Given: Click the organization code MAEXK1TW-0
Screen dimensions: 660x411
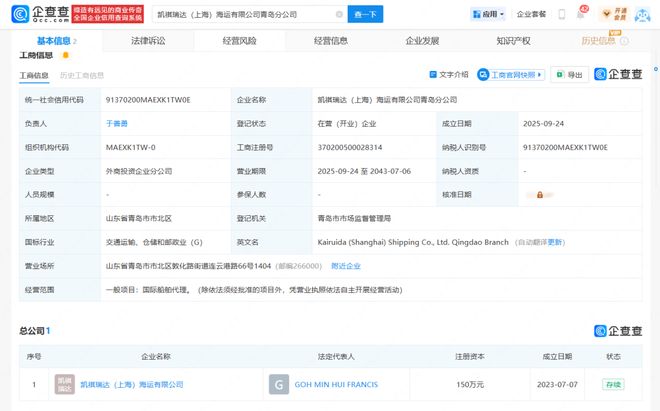Looking at the screenshot, I should point(130,147).
